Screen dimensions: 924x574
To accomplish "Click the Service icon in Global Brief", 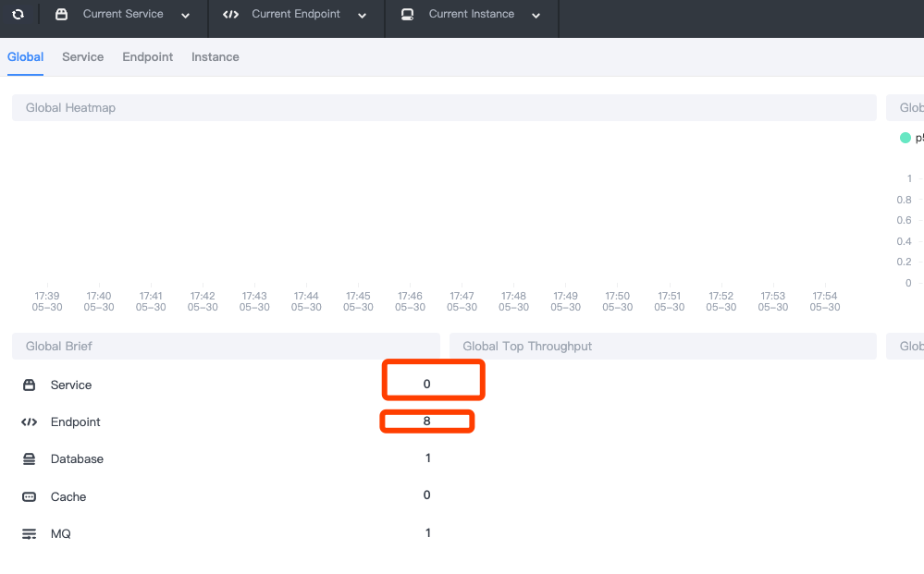I will (29, 385).
